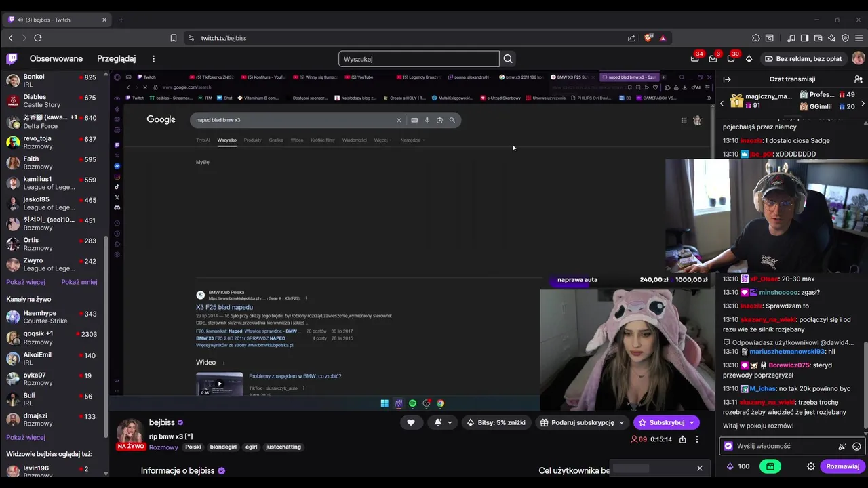This screenshot has width=868, height=488.
Task: Open the Get Bits diamond icon in header
Action: tap(749, 59)
